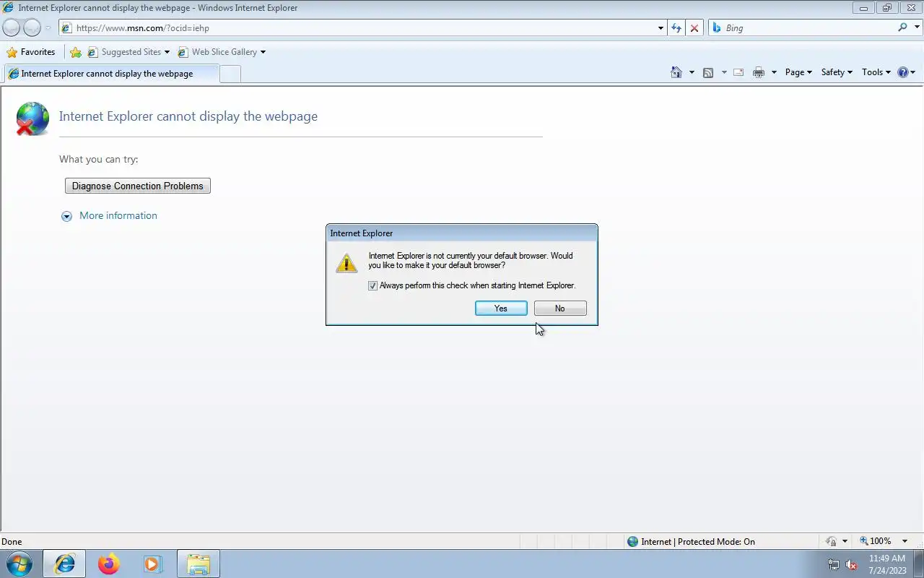Image resolution: width=924 pixels, height=578 pixels.
Task: Open the Page menu
Action: pos(798,72)
